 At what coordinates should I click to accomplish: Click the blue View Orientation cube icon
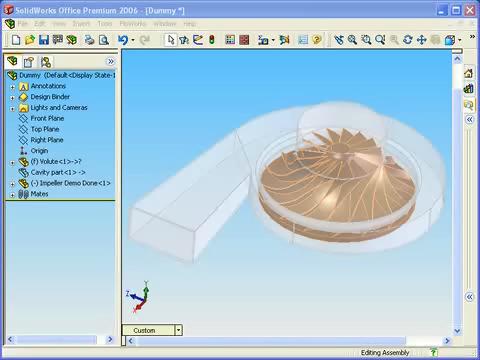450,40
